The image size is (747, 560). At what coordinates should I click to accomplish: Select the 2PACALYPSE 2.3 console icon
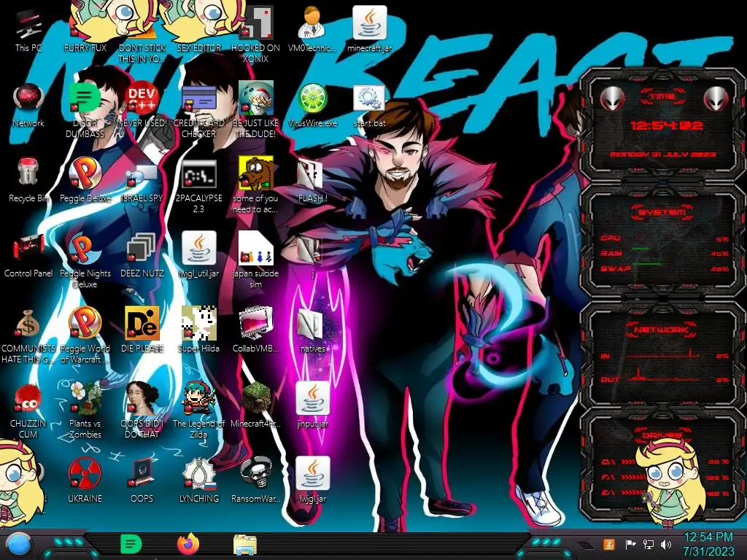pos(198,184)
